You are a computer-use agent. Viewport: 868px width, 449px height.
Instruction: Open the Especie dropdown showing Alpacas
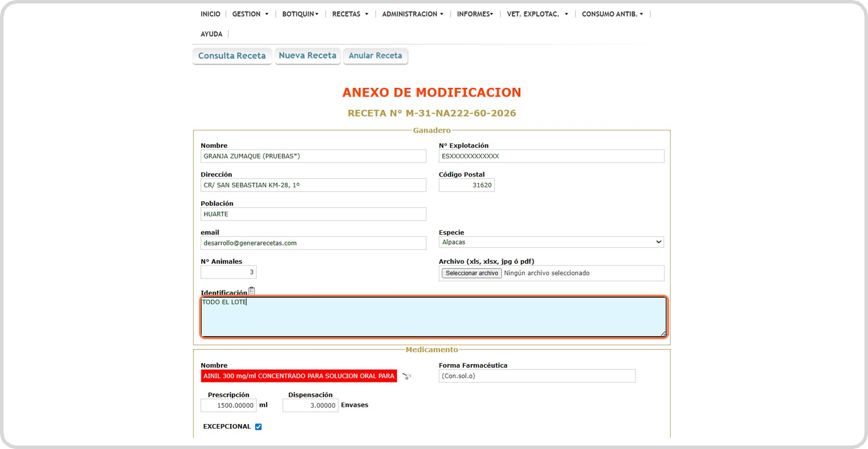tap(551, 242)
